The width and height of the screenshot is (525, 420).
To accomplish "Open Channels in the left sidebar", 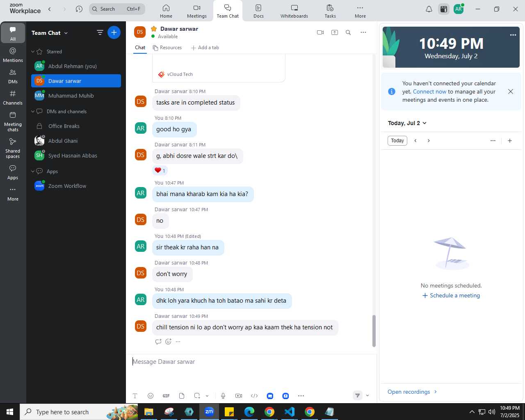I will coord(13,98).
